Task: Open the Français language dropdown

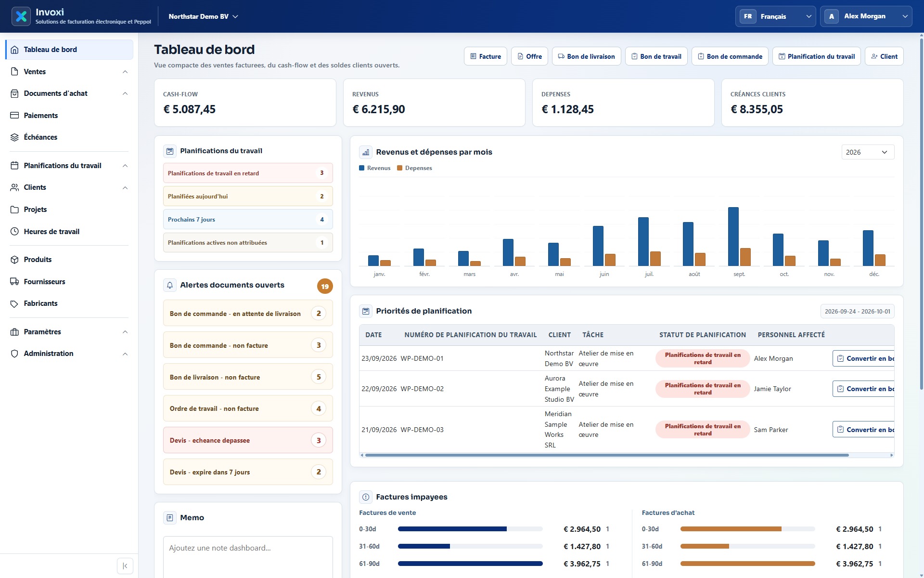Action: click(775, 16)
